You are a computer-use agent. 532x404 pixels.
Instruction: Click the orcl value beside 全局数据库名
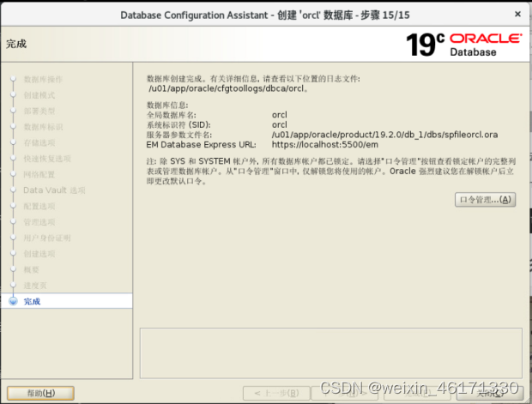tap(280, 115)
